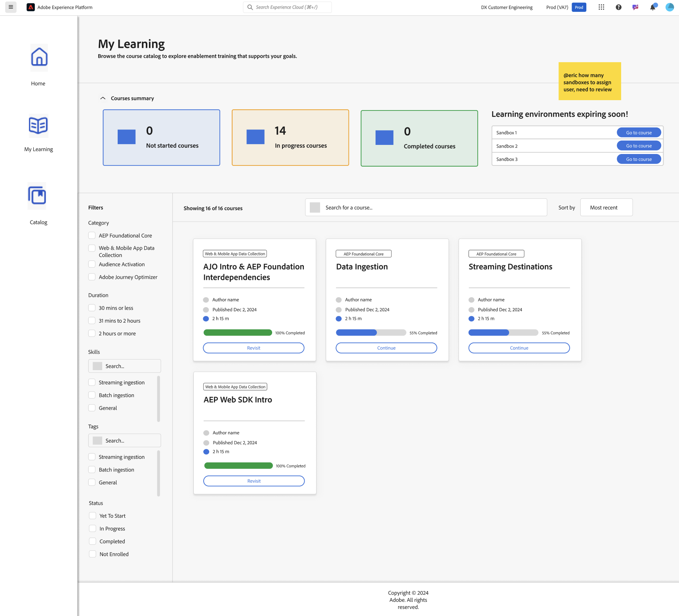679x616 pixels.
Task: Click Go to course for Sandbox 2
Action: point(639,146)
